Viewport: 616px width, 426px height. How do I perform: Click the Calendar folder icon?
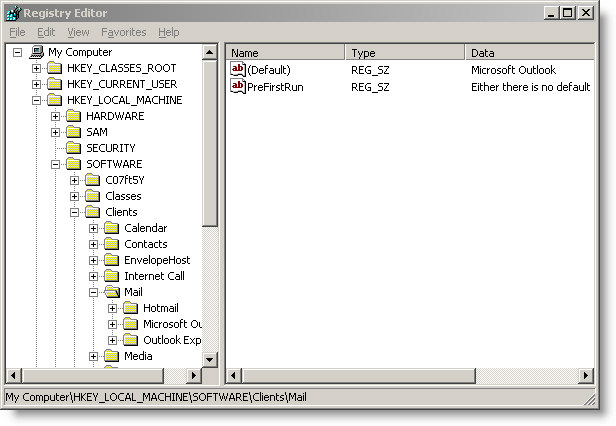pyautogui.click(x=112, y=228)
